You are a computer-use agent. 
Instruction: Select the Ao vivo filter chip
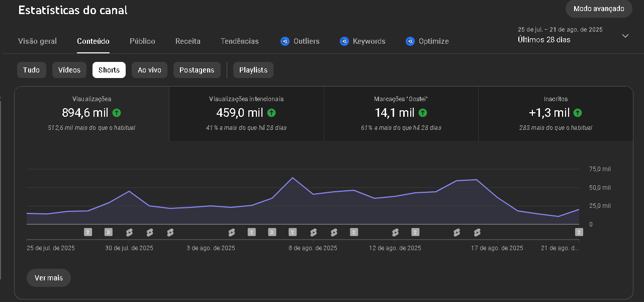pos(149,70)
